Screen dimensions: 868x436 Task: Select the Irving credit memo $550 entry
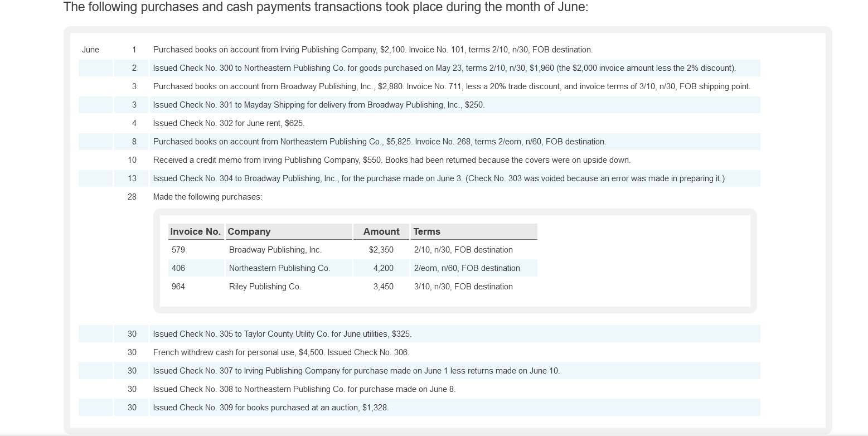(x=392, y=160)
